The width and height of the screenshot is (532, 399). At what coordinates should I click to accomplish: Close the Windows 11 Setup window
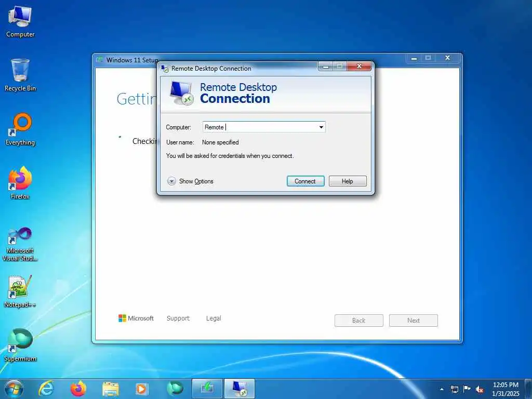coord(447,58)
